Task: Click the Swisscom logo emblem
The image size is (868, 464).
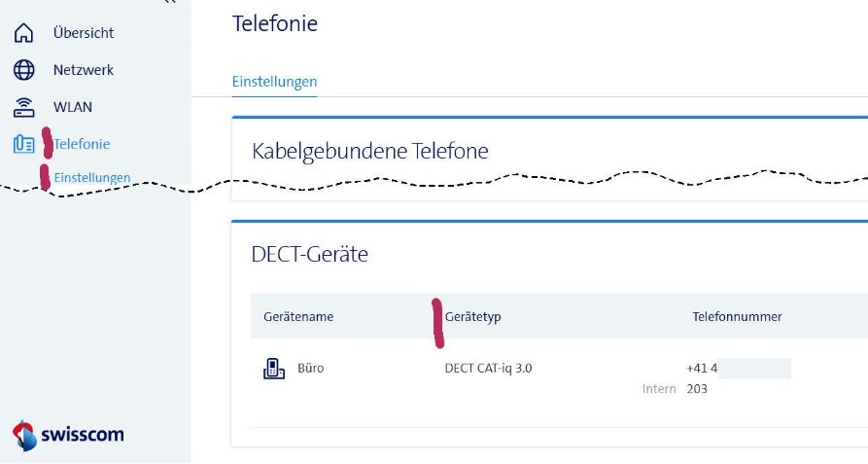Action: click(24, 434)
